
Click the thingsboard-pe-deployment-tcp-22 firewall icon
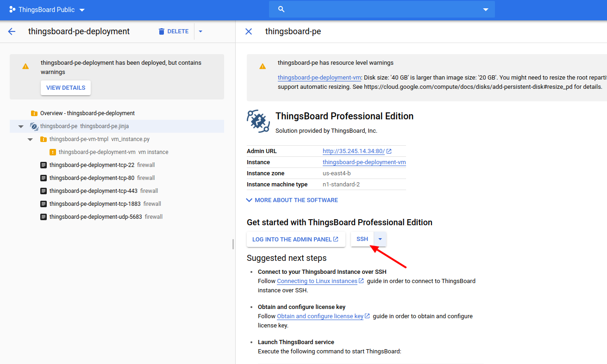[44, 165]
